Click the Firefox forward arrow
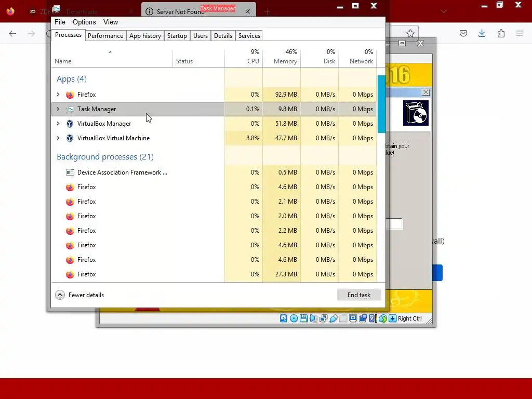This screenshot has width=532, height=399. click(x=31, y=33)
